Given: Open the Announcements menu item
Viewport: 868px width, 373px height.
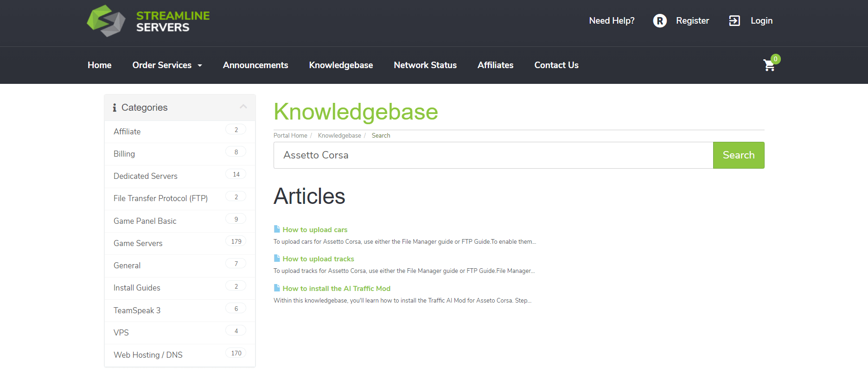Looking at the screenshot, I should [x=255, y=65].
